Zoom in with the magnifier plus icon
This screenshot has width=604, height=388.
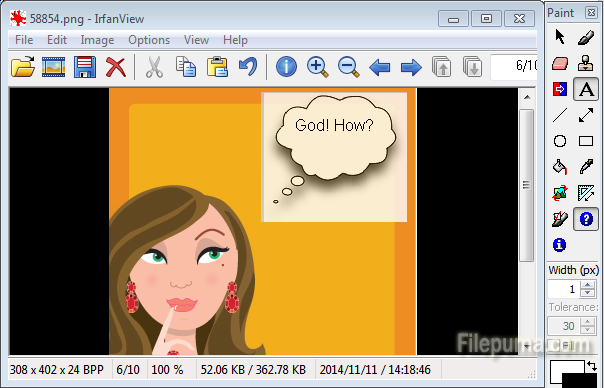(x=317, y=67)
